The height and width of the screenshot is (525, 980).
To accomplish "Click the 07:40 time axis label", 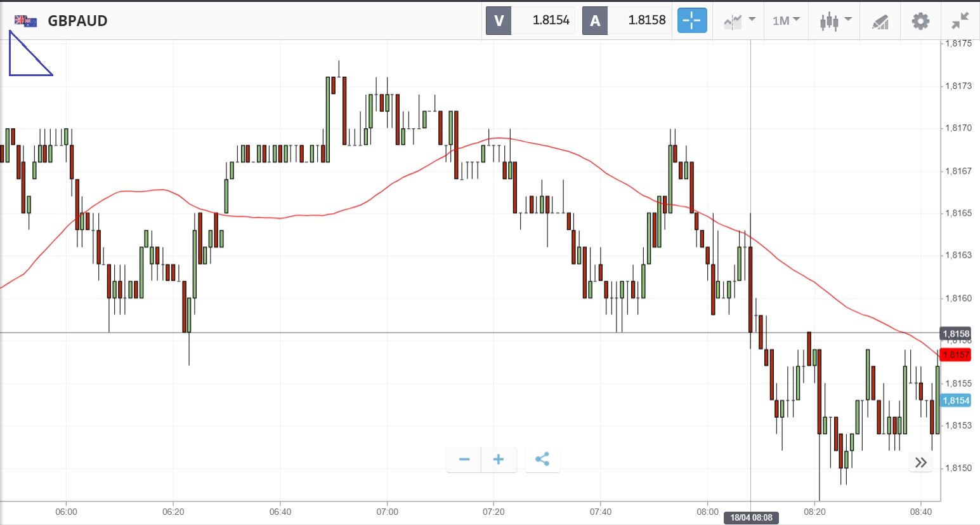I will click(x=601, y=512).
